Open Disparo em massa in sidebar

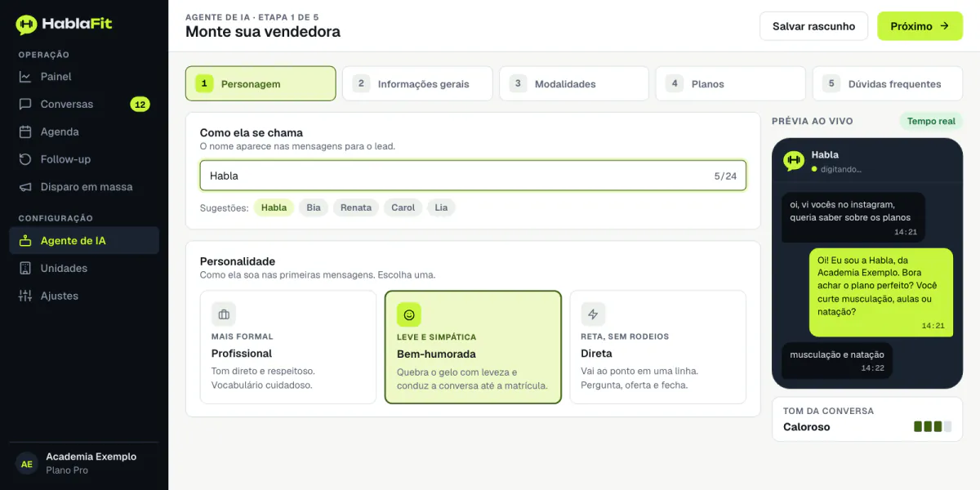pos(84,187)
